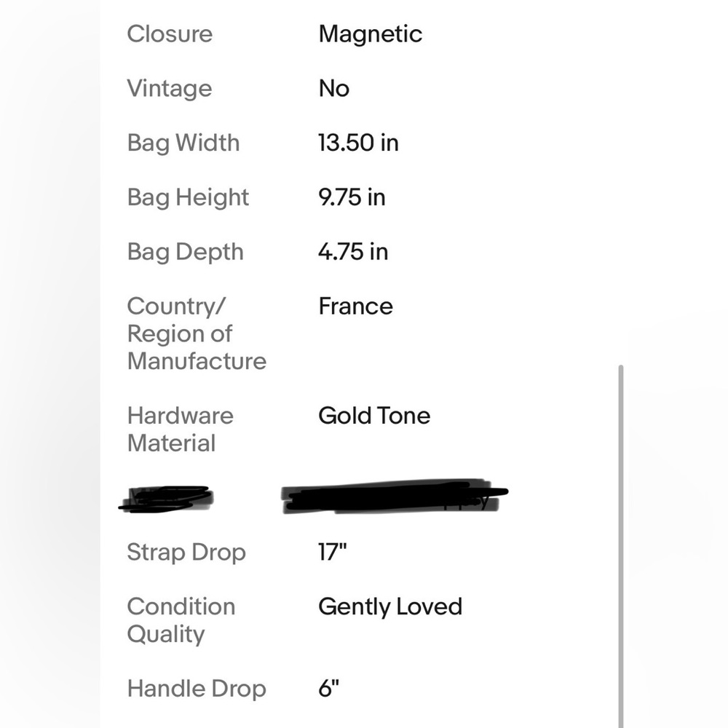The image size is (728, 728).
Task: Click the Hardware Material label
Action: pyautogui.click(x=180, y=430)
